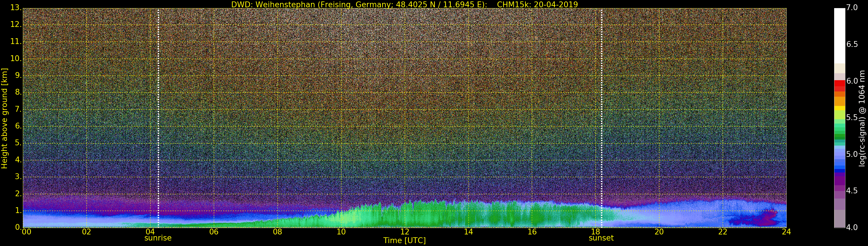
Task: Click the 24 tick label on time axis
Action: [x=786, y=232]
